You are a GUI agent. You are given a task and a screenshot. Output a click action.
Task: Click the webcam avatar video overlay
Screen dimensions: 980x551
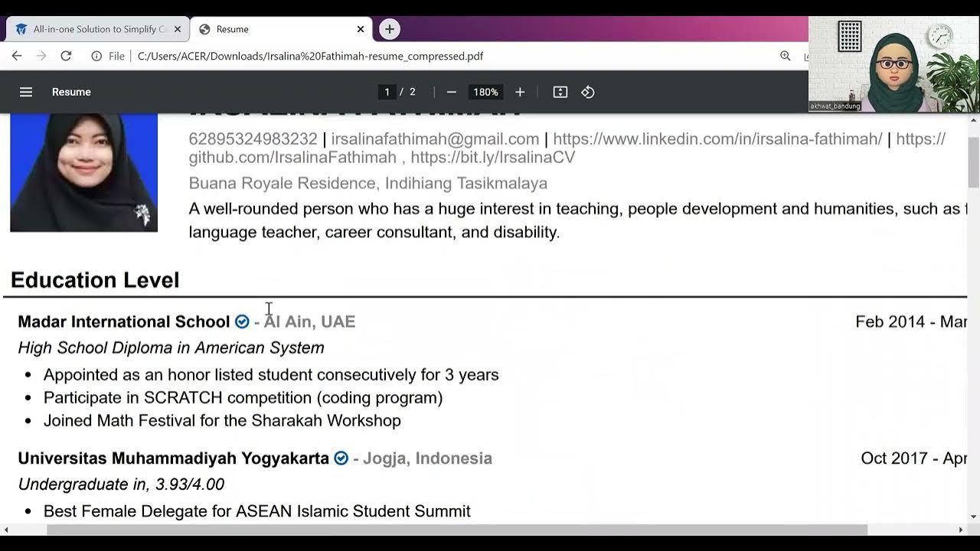pos(893,64)
